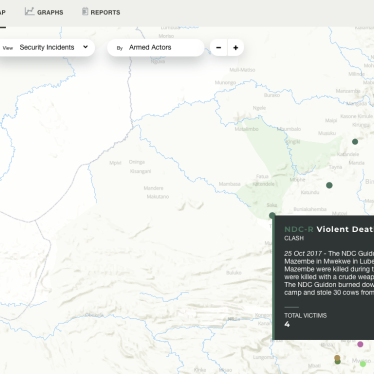The width and height of the screenshot is (374, 374).
Task: Click the victim count 4
Action: click(287, 324)
